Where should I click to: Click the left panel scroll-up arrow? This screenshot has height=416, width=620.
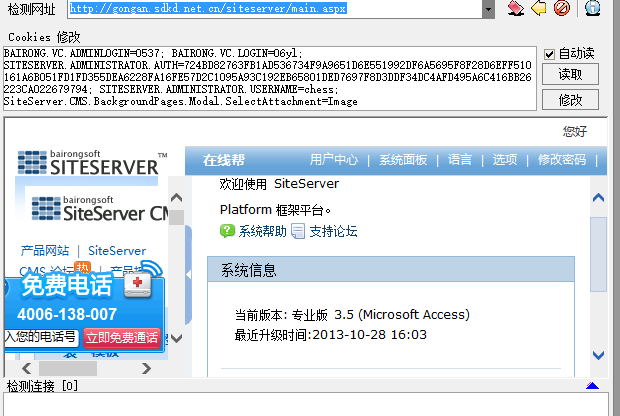pos(176,198)
